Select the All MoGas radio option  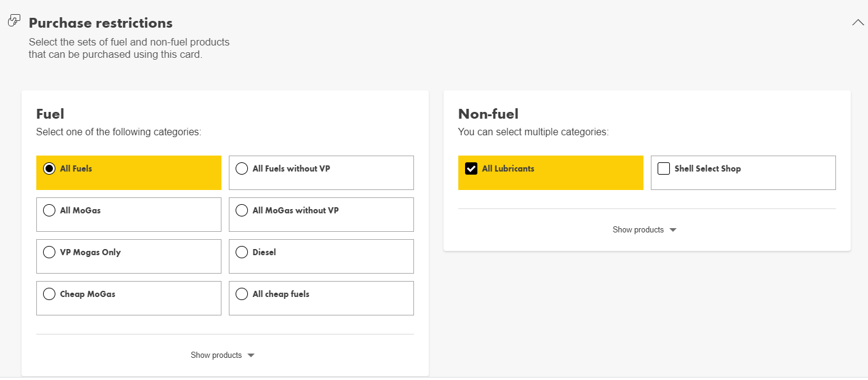tap(49, 210)
